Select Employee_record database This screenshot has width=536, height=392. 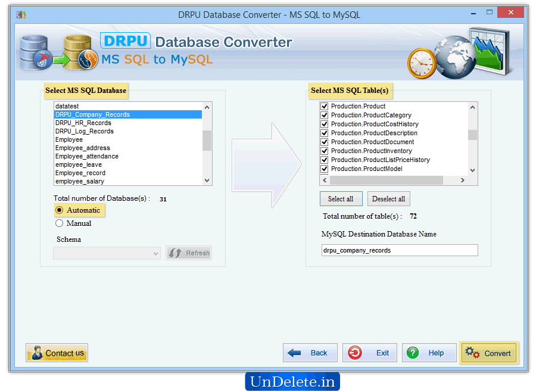[128, 173]
